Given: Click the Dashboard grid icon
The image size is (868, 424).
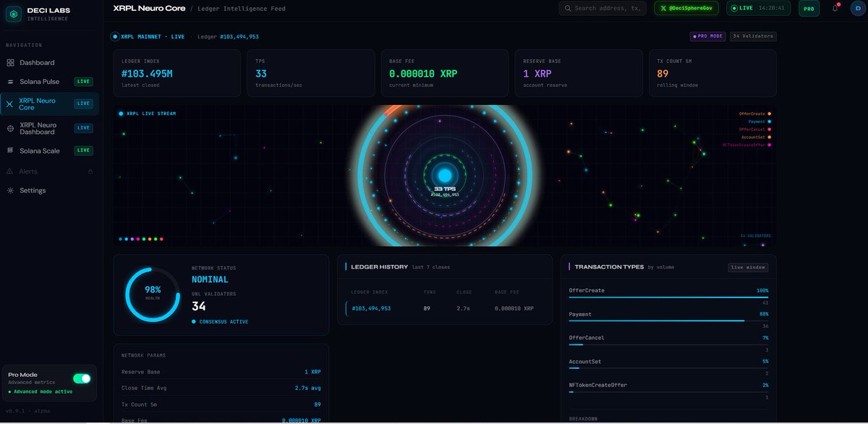Looking at the screenshot, I should coord(10,63).
